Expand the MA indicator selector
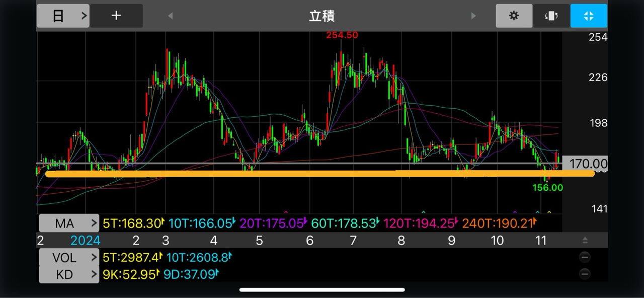Viewport: 644px width, 298px height. [x=69, y=223]
